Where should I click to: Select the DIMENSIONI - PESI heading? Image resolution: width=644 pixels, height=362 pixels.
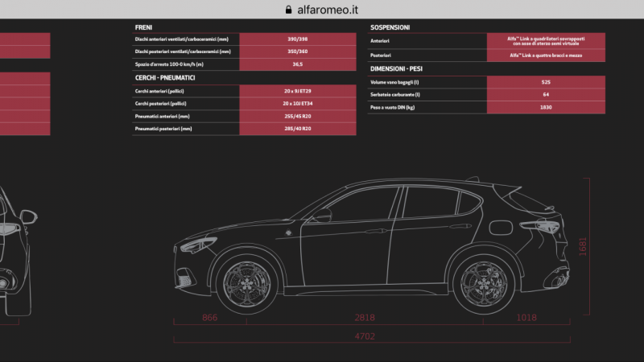(396, 69)
